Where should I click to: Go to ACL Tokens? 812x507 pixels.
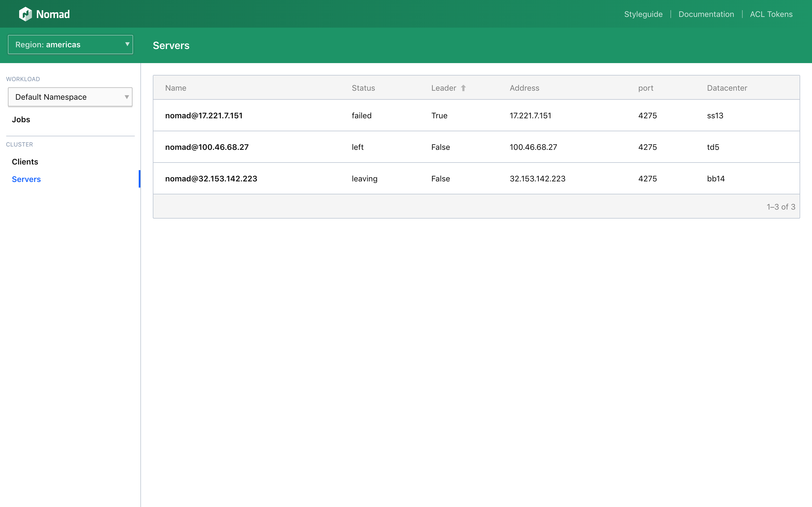[x=771, y=14]
